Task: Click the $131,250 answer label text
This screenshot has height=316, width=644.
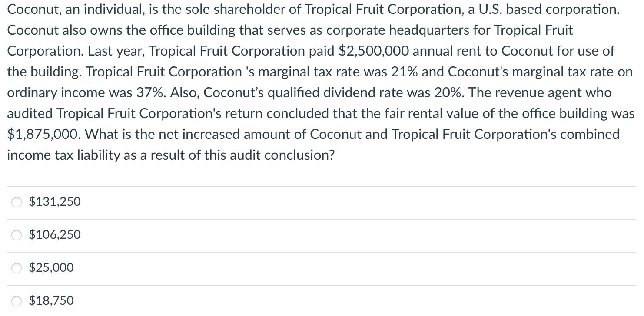Action: click(x=54, y=201)
